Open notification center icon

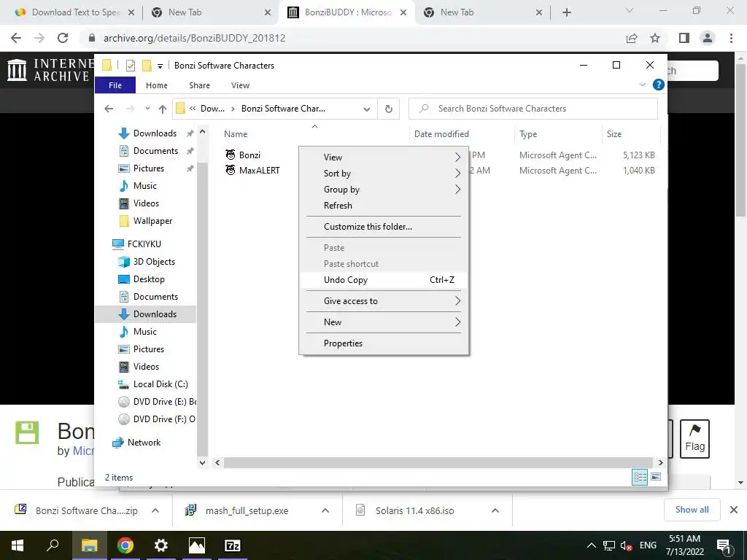tap(724, 546)
